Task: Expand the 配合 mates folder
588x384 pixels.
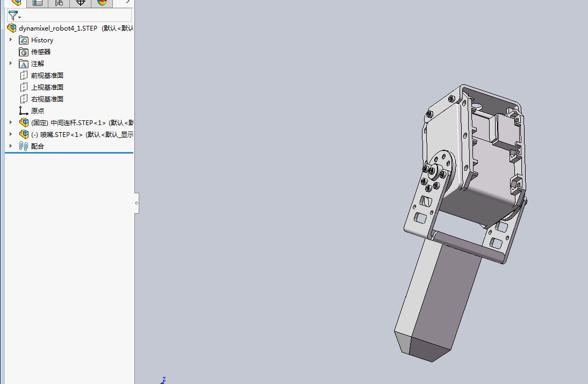Action: (x=11, y=146)
